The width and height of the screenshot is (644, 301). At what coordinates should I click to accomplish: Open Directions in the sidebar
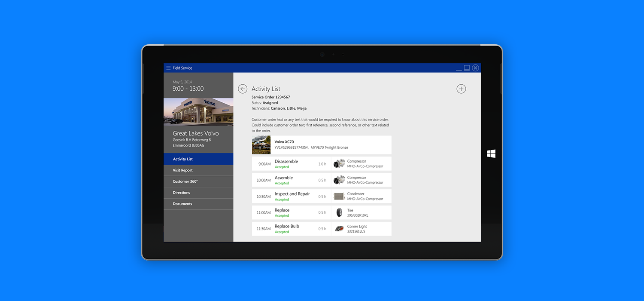(x=198, y=193)
